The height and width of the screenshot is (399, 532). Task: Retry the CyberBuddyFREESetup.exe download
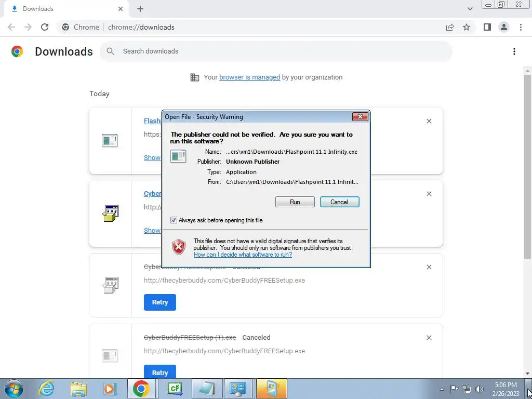(160, 302)
